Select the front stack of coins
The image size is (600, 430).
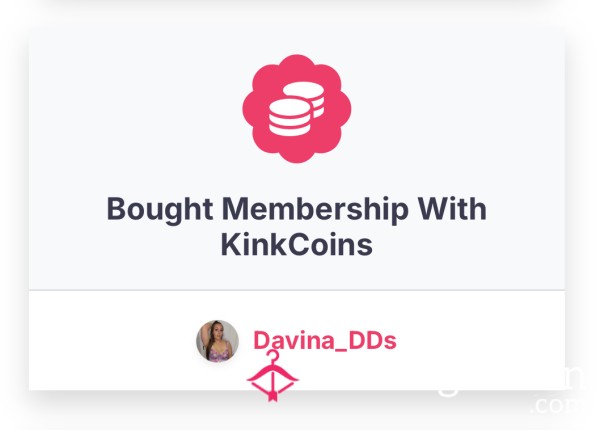289,117
